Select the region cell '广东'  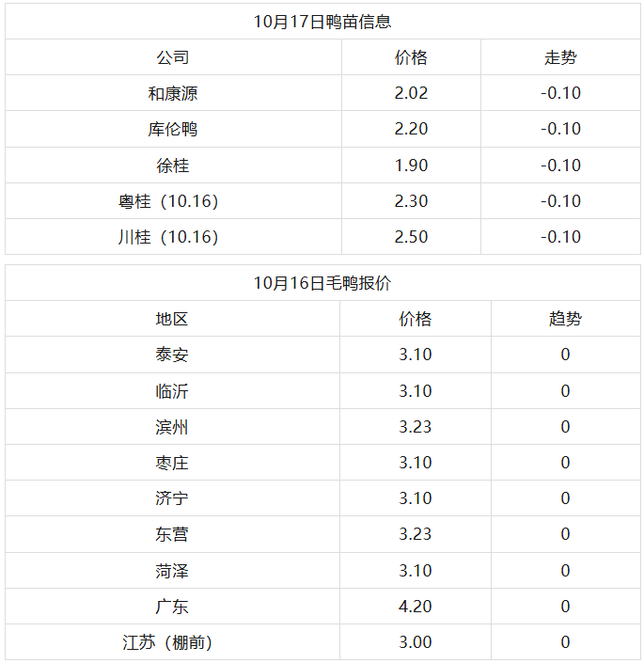click(x=171, y=607)
